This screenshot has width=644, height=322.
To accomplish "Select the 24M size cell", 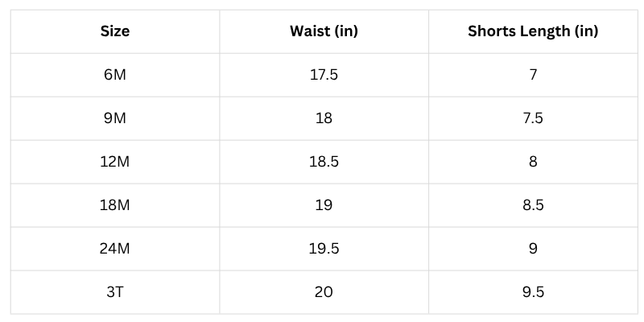I will [x=115, y=249].
